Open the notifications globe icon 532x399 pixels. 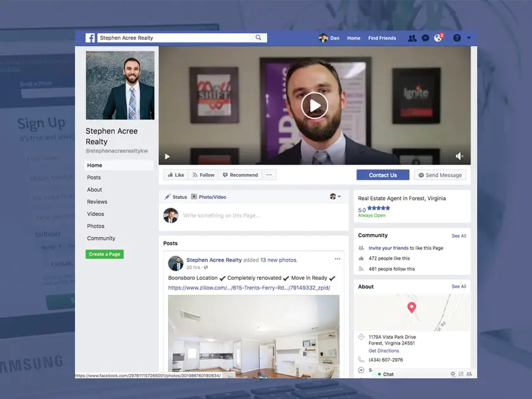(x=438, y=38)
